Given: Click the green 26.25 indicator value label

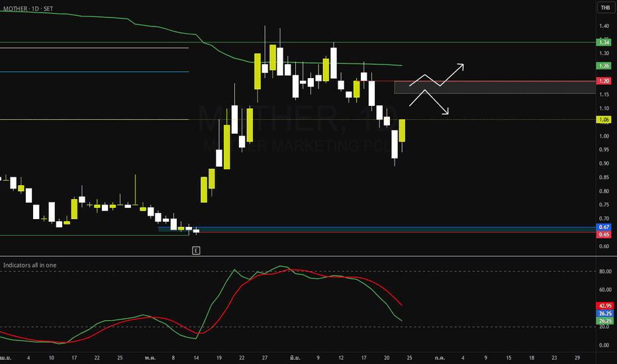Looking at the screenshot, I should click(x=604, y=321).
